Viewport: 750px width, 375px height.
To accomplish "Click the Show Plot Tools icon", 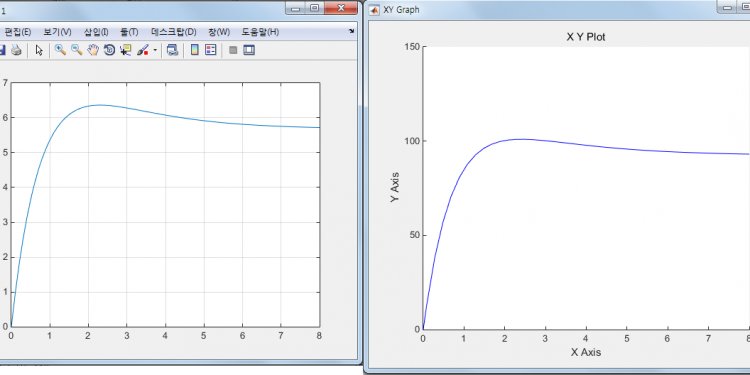I will pyautogui.click(x=249, y=50).
